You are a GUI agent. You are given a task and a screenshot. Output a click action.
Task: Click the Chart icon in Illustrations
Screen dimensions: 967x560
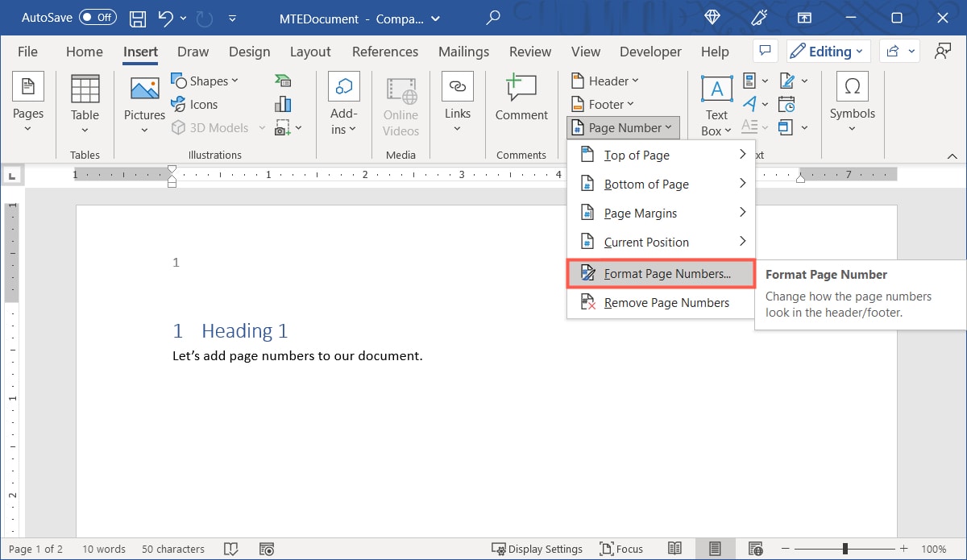click(283, 103)
